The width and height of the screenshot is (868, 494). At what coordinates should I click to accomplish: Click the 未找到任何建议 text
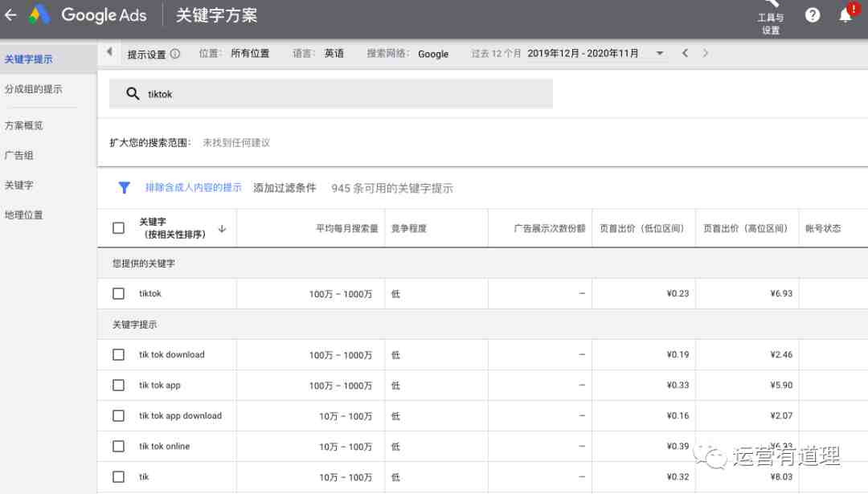pyautogui.click(x=236, y=143)
